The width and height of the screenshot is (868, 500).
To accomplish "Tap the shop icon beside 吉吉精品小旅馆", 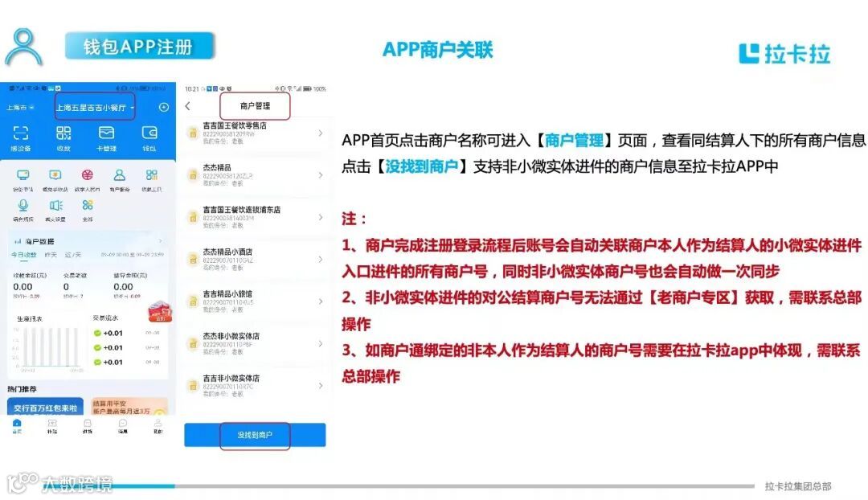I will 193,301.
